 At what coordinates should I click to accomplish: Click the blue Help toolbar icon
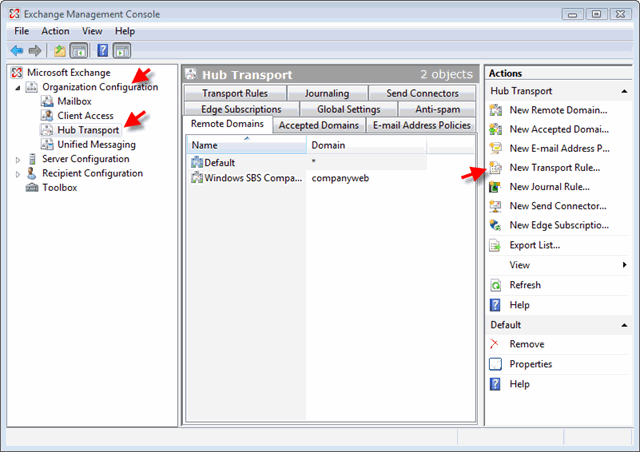pyautogui.click(x=102, y=51)
